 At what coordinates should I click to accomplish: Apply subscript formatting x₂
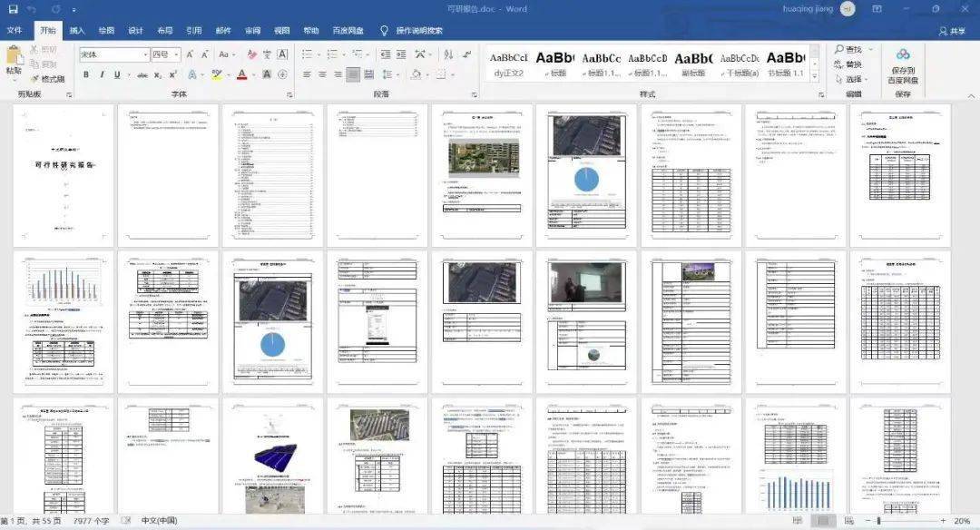[x=158, y=75]
